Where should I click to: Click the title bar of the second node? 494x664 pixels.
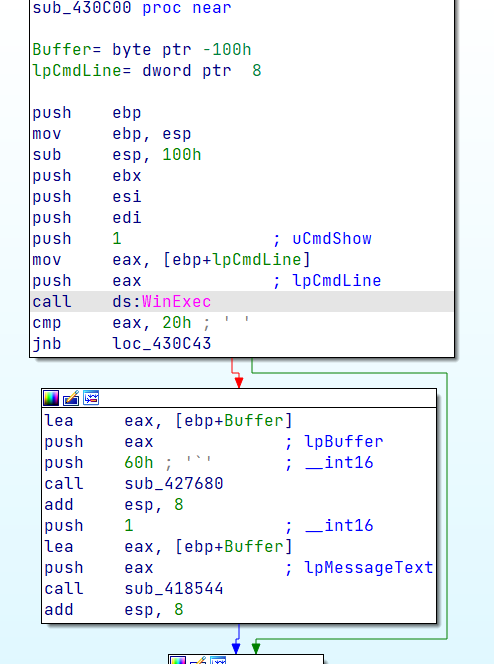click(239, 398)
